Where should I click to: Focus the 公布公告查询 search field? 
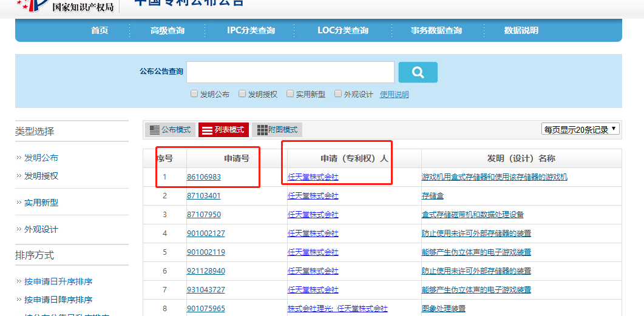(290, 72)
